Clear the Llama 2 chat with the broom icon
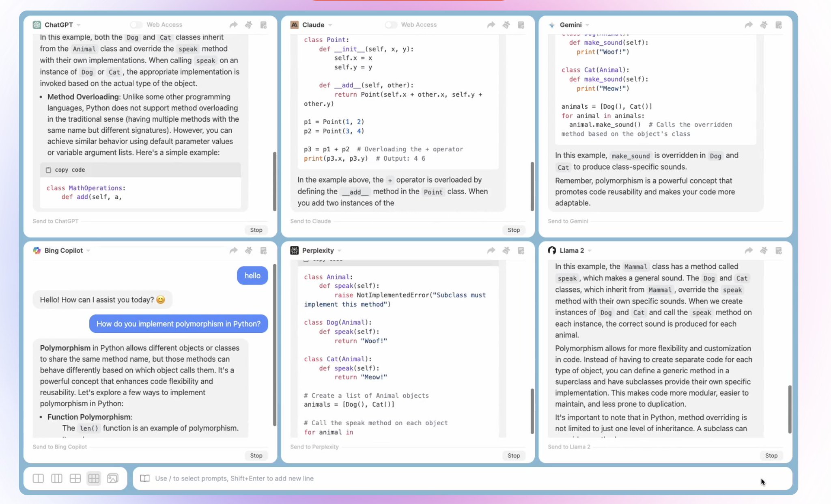The height and width of the screenshot is (504, 831). [764, 250]
